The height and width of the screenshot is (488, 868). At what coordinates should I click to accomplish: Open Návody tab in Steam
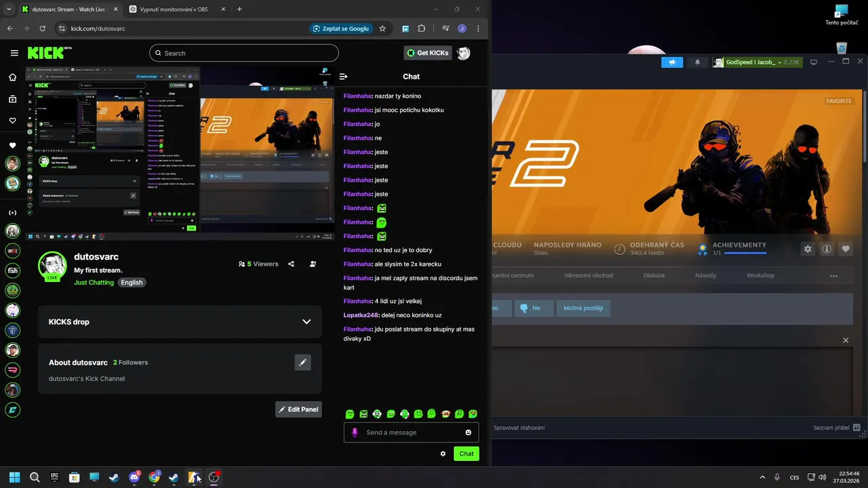coord(705,275)
